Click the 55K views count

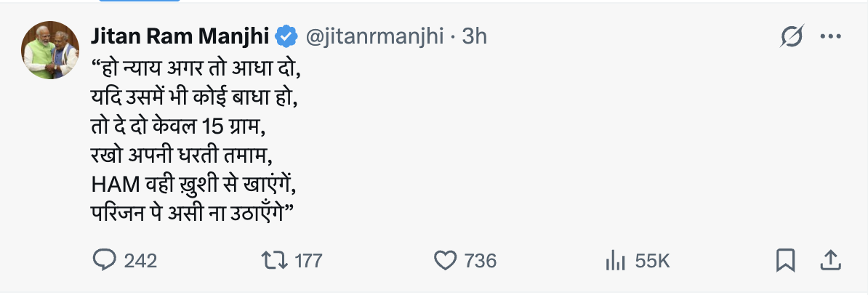tap(652, 260)
